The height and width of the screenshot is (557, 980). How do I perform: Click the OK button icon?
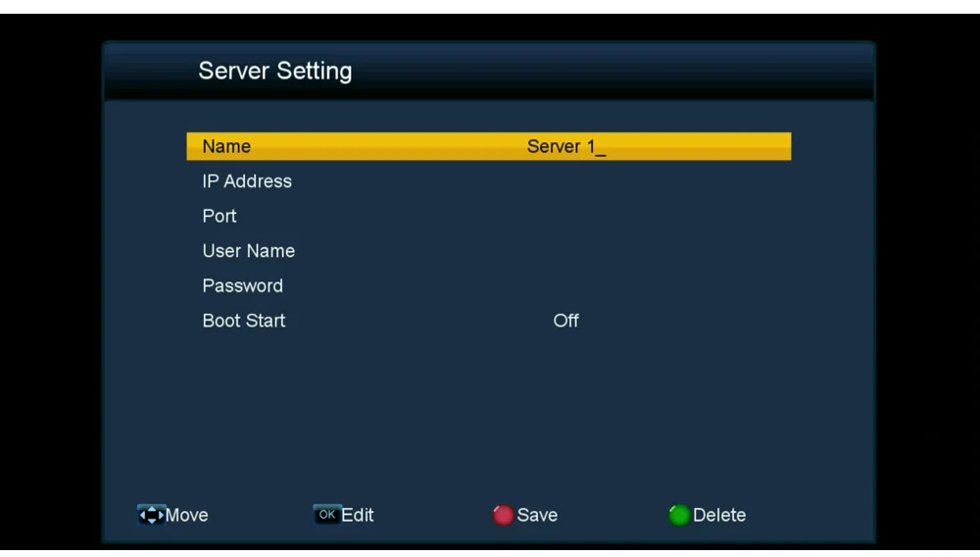click(327, 515)
